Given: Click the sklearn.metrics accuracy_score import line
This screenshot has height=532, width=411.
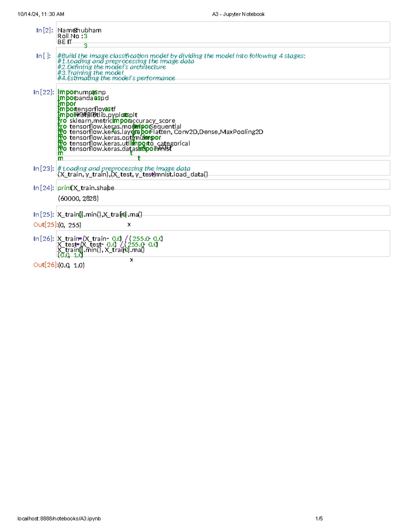Looking at the screenshot, I should 116,121.
